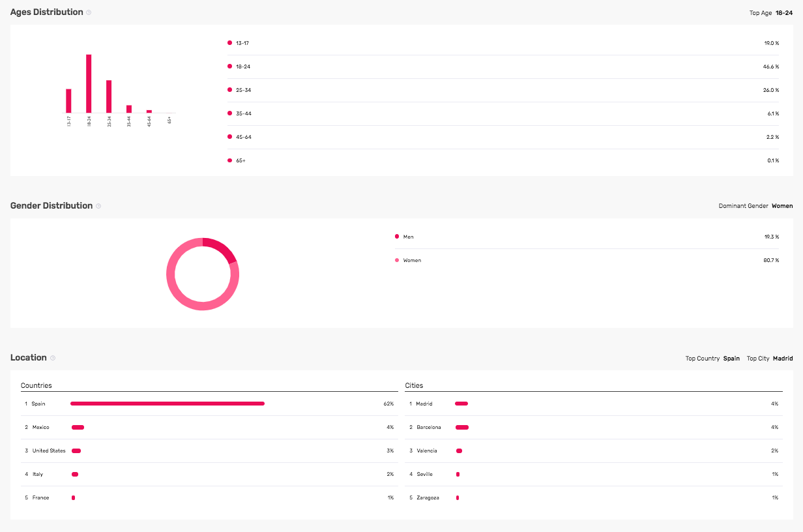Click the 65+ legend dot
This screenshot has height=532, width=803.
[229, 160]
